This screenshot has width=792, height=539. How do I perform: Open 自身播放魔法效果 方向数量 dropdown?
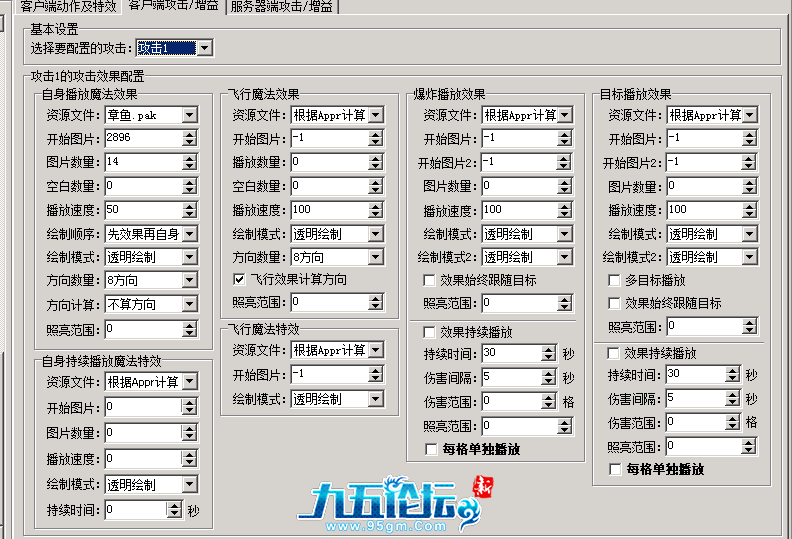(x=189, y=280)
